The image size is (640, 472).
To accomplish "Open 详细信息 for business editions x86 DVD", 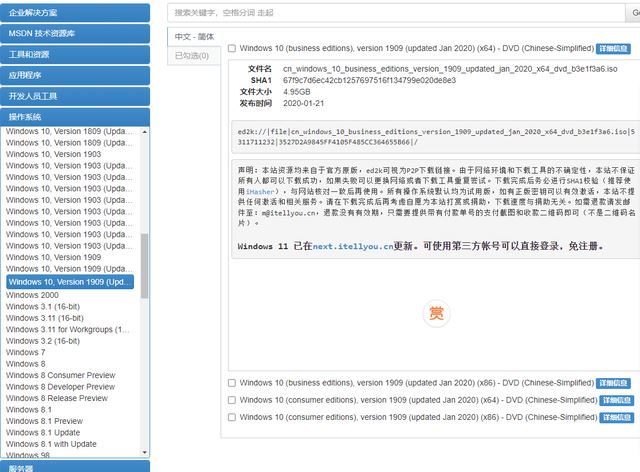I will point(614,383).
